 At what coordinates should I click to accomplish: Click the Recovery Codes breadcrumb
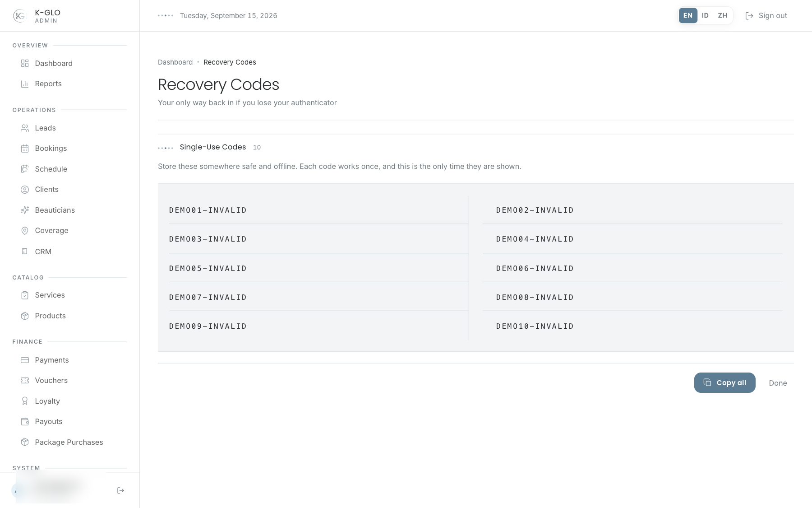[230, 62]
